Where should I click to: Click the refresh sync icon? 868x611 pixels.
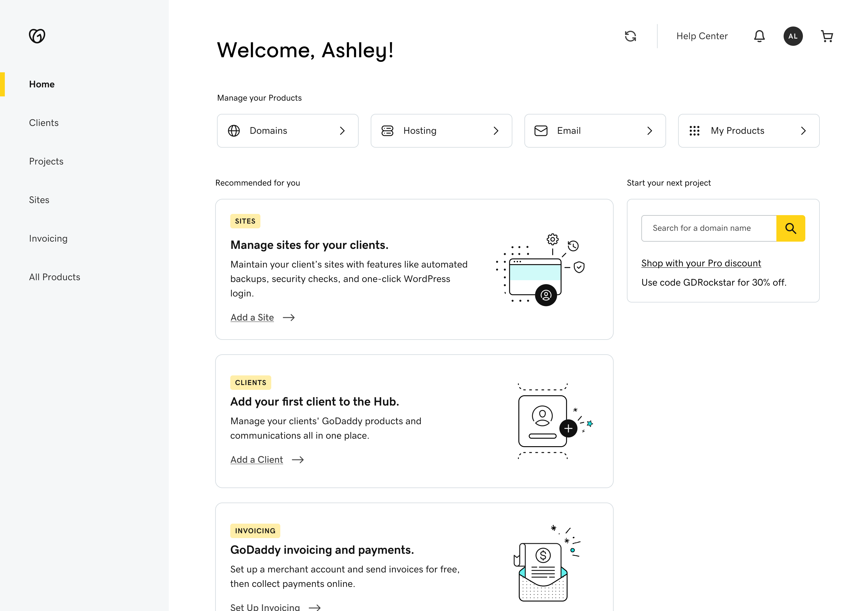(630, 36)
